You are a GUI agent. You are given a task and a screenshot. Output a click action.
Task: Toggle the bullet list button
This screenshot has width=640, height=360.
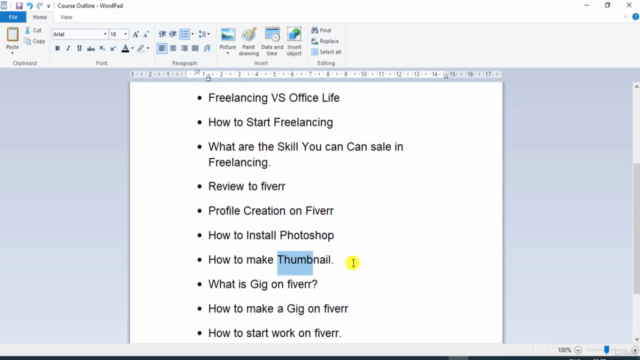(x=184, y=34)
